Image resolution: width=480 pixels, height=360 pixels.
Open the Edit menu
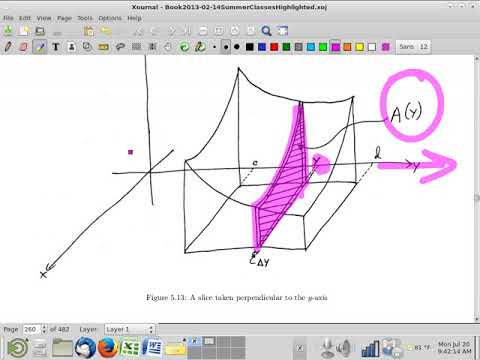coord(25,18)
